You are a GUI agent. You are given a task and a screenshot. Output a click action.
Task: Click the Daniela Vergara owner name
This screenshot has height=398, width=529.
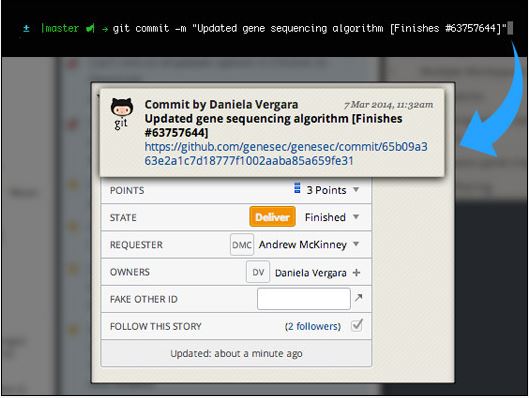[x=310, y=273]
